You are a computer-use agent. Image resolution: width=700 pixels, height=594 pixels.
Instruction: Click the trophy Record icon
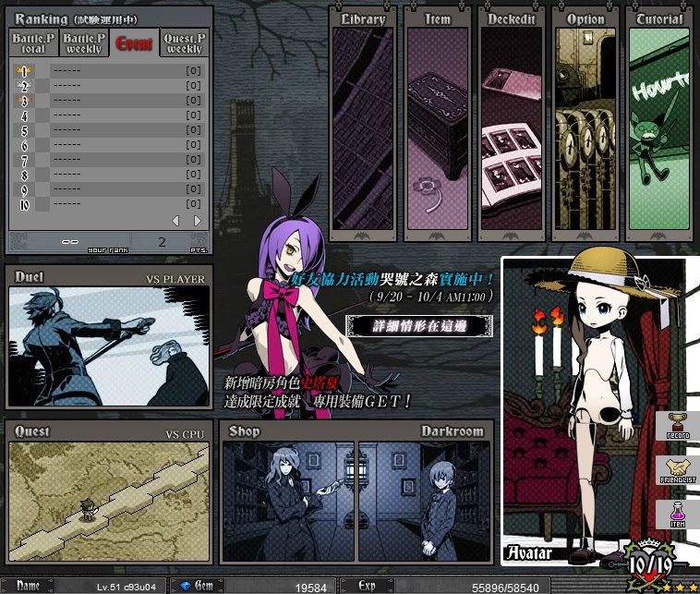pos(678,428)
